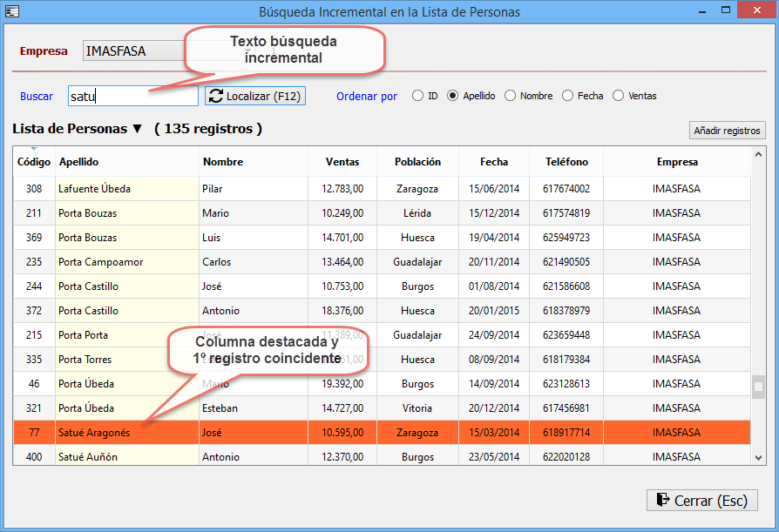Click the vertical scrollbar thumb

click(x=758, y=387)
